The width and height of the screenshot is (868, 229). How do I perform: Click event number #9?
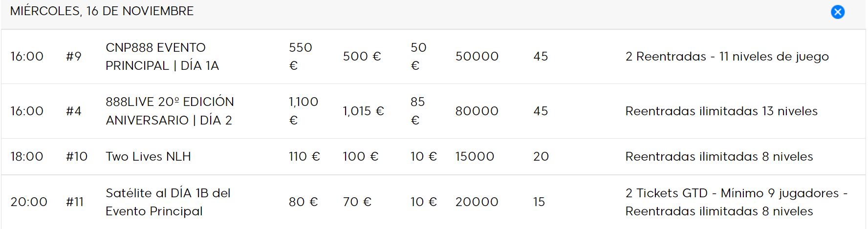(x=74, y=57)
